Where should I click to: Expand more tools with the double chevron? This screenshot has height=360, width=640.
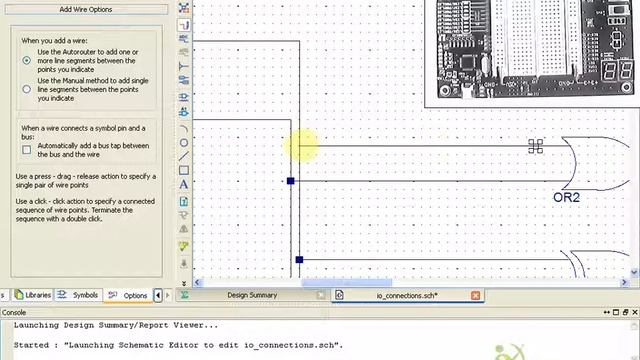[x=184, y=283]
